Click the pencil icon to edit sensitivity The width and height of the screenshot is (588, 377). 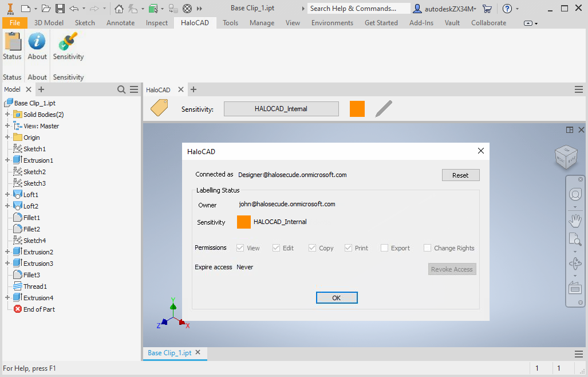pyautogui.click(x=384, y=108)
